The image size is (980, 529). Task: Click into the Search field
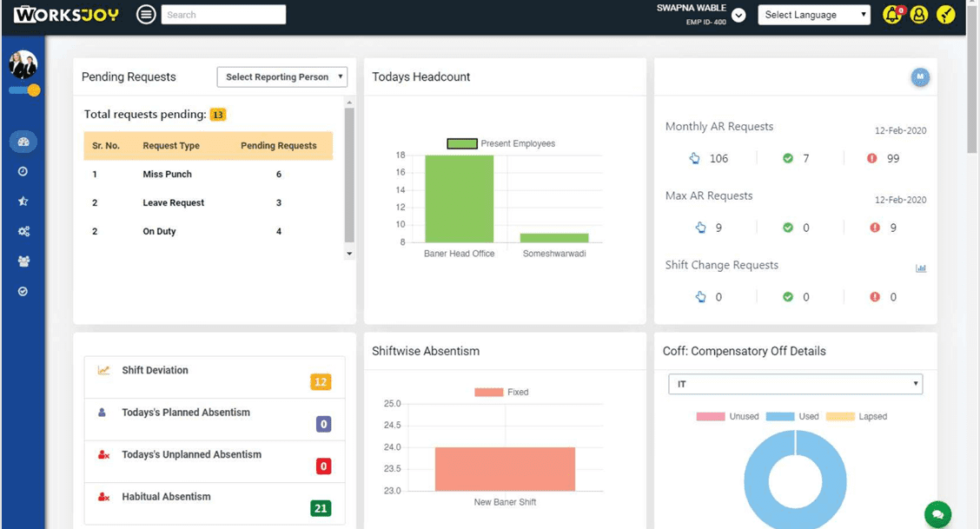pos(223,15)
